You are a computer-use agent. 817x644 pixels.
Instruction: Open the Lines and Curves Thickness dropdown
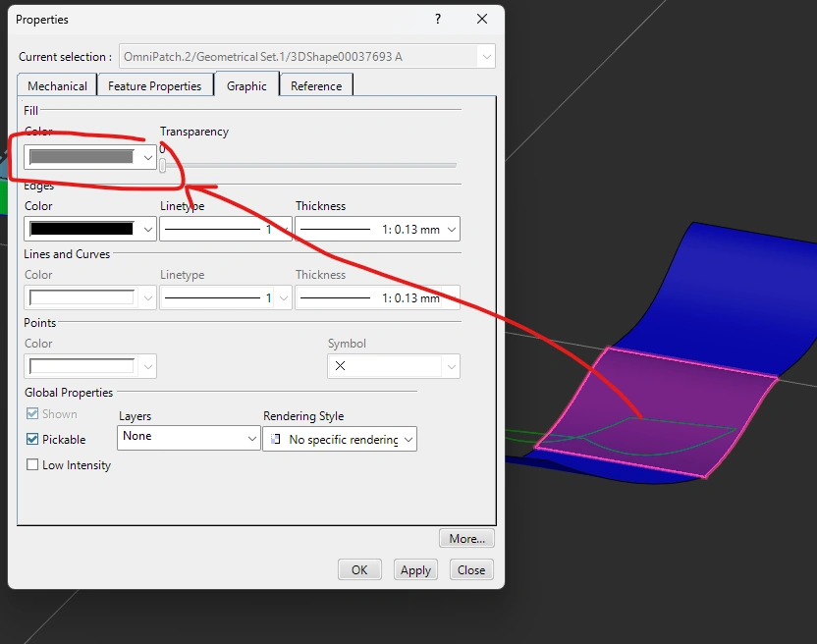[378, 298]
